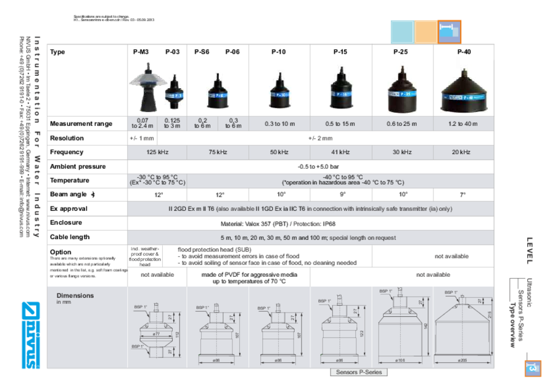Click the 'Resolution' row label
The image size is (555, 392).
[67, 138]
